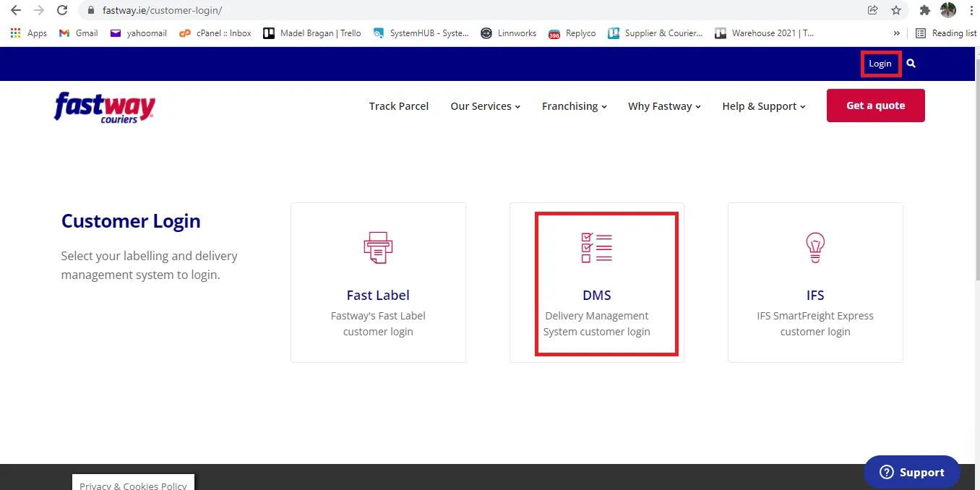Expand the Franchising menu
Image resolution: width=980 pixels, height=490 pixels.
pyautogui.click(x=575, y=106)
